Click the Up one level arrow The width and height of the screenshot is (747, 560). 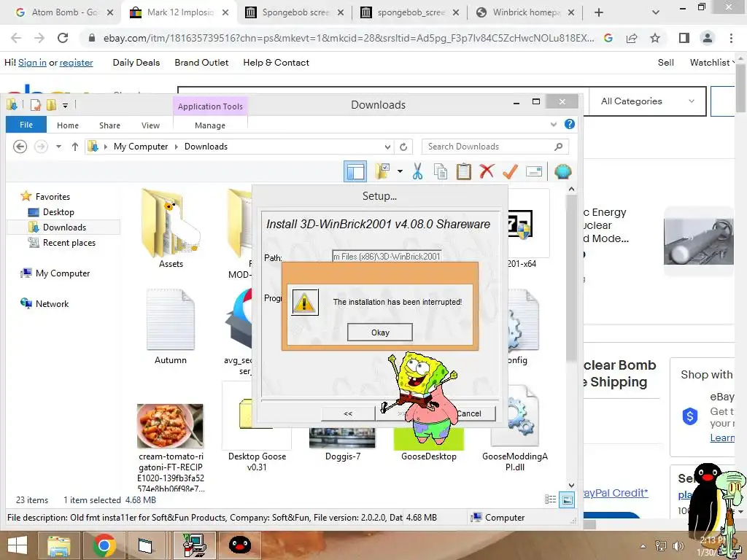click(75, 147)
